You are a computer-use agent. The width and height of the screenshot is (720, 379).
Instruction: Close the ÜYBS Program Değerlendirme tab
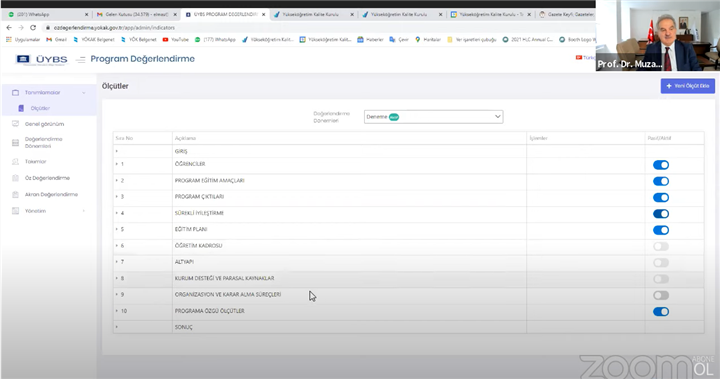point(264,15)
